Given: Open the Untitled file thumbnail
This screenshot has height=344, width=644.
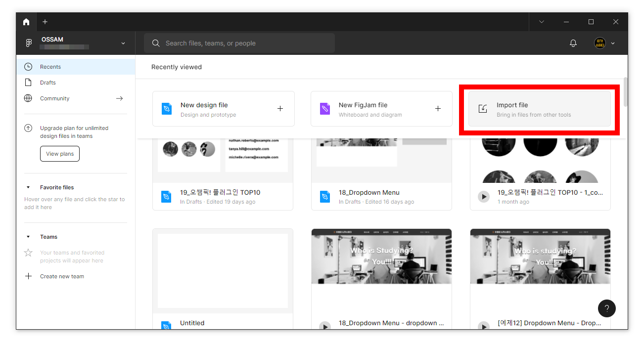Looking at the screenshot, I should (x=223, y=271).
